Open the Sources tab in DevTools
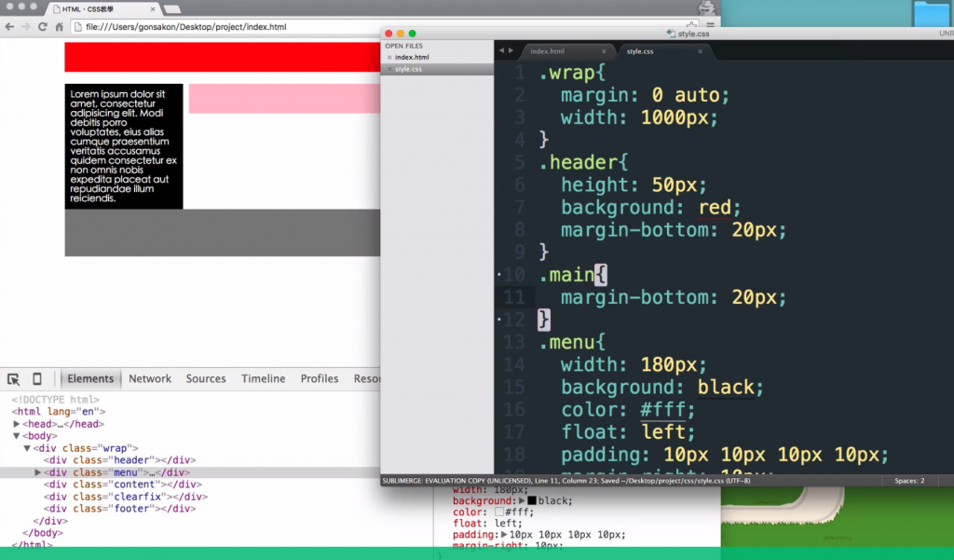The height and width of the screenshot is (560, 954). point(206,378)
